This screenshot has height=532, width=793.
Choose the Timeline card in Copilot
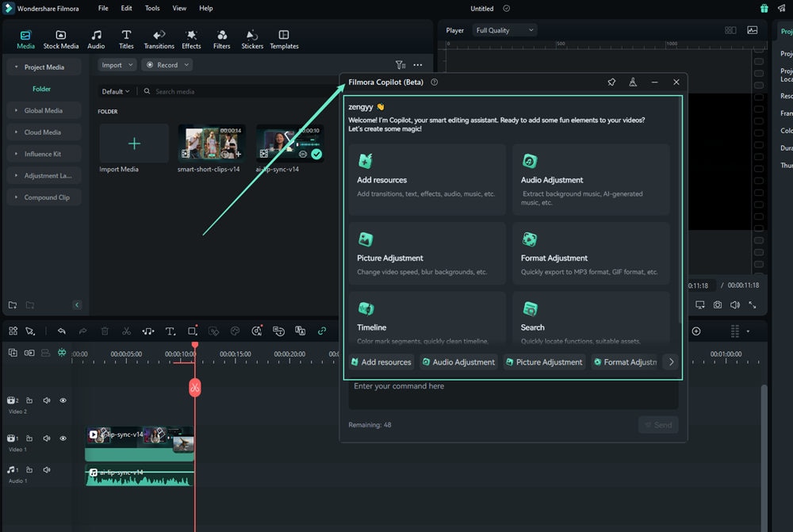click(x=427, y=319)
